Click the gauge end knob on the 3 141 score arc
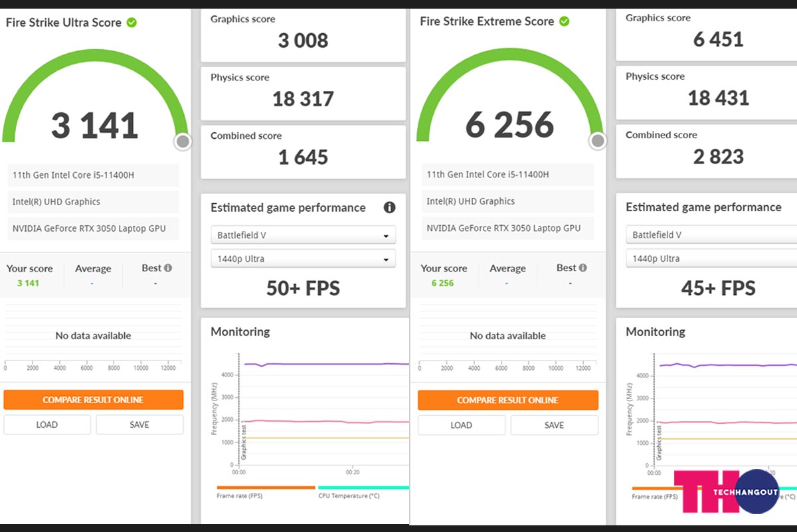The width and height of the screenshot is (797, 532). click(183, 141)
